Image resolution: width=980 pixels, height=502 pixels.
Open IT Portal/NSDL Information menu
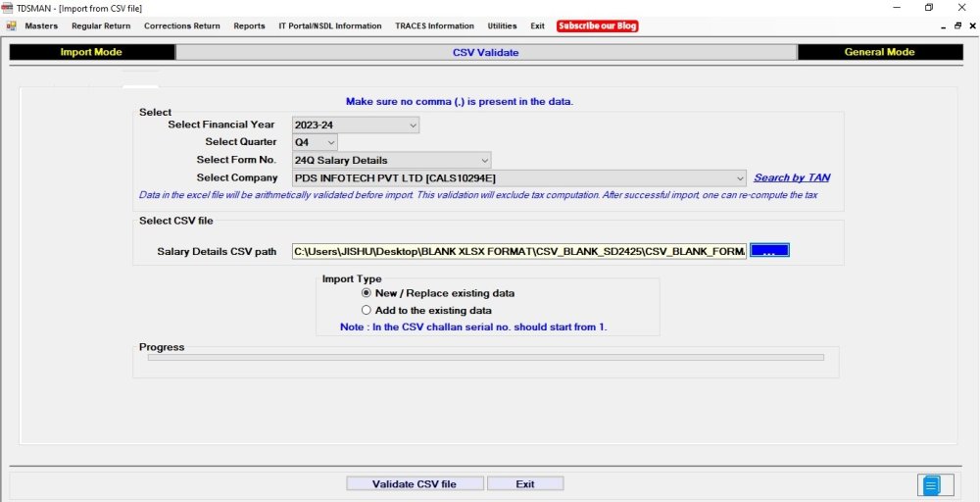point(330,26)
